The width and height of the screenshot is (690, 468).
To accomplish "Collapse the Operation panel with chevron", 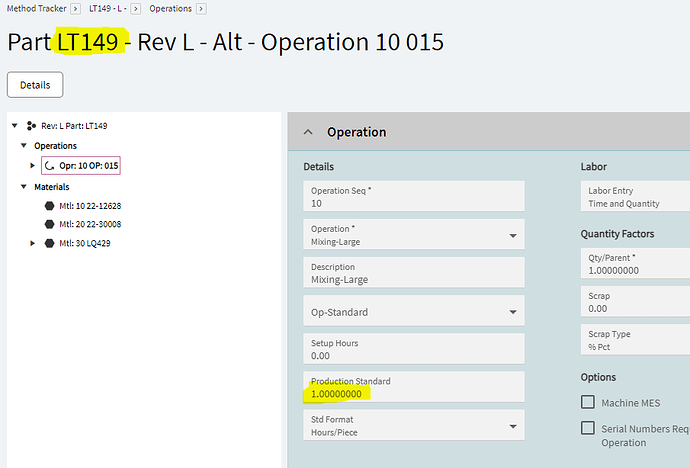I will tap(308, 132).
